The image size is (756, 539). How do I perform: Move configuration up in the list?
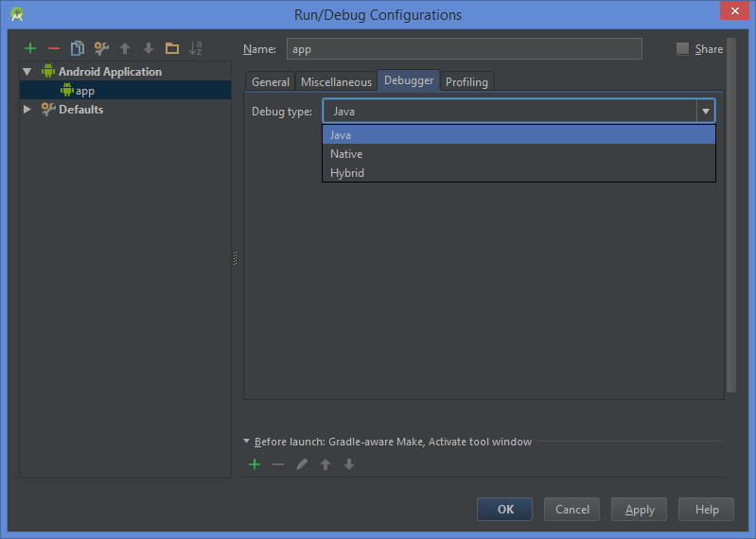125,48
